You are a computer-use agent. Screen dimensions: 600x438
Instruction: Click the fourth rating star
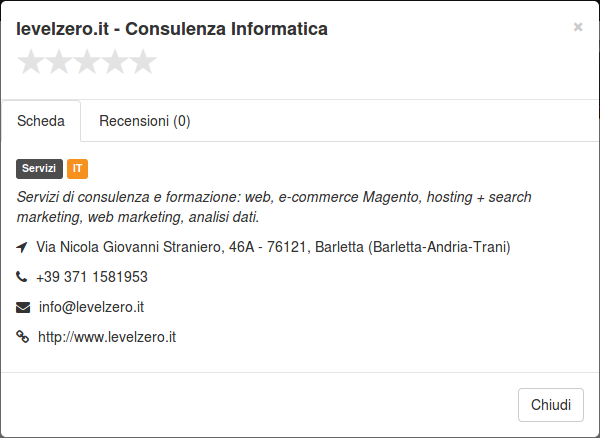[115, 62]
